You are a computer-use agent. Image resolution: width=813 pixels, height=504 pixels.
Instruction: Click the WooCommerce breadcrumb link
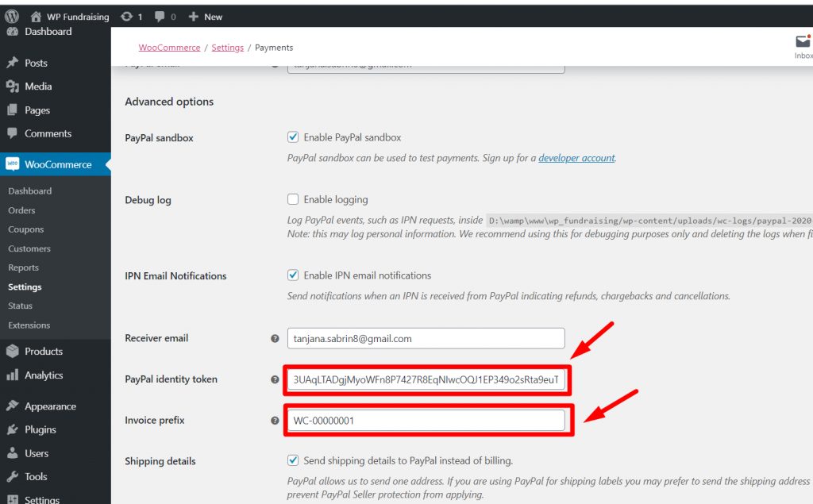(x=169, y=47)
